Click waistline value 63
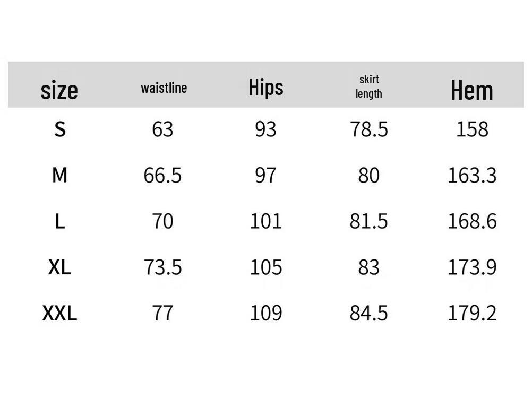 162,129
